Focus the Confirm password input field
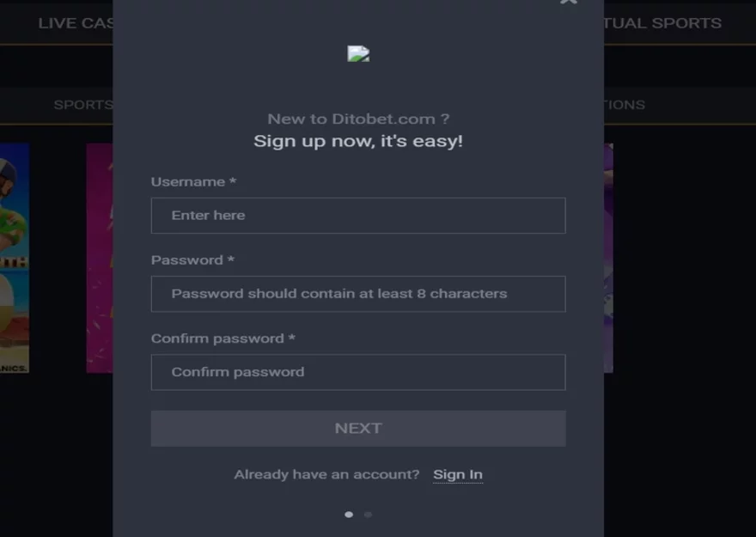 358,372
